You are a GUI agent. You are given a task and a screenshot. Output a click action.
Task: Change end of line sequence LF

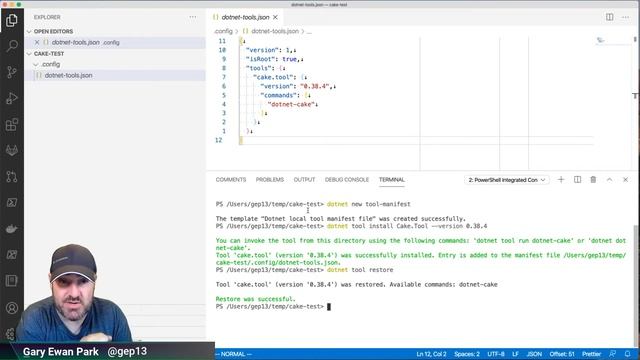coord(516,354)
